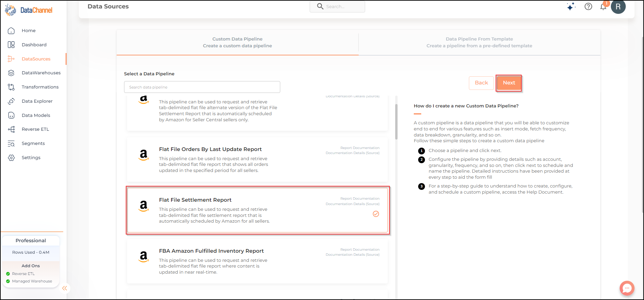Open the Data Models icon
Screen dimensions: 644x300
11,115
